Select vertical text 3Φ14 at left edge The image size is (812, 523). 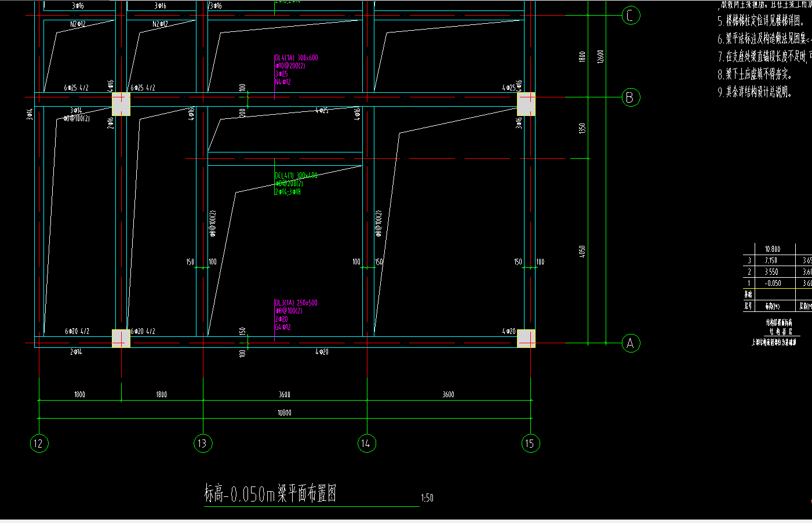[x=29, y=115]
